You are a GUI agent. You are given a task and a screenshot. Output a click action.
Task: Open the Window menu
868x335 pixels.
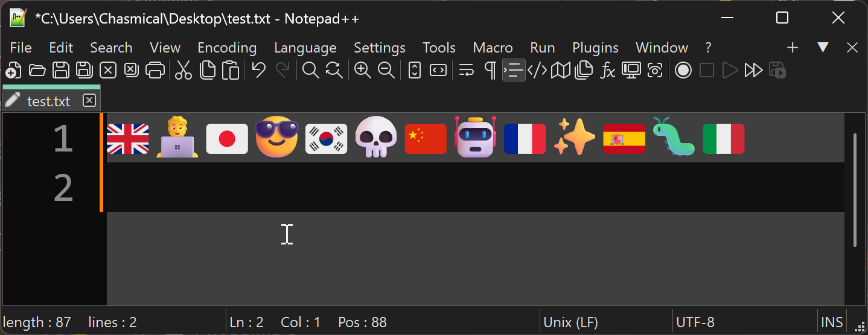(662, 48)
